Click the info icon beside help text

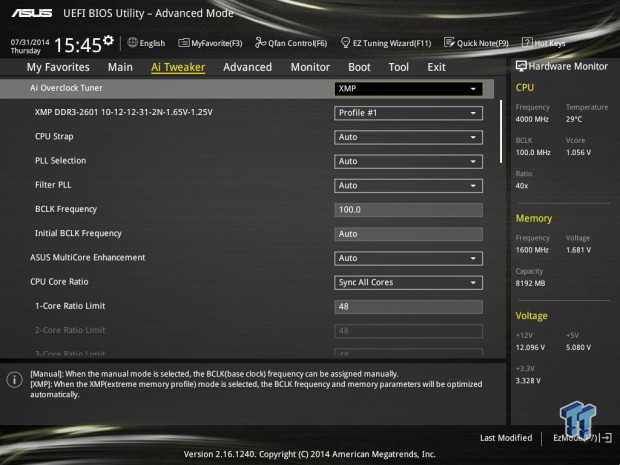coord(15,380)
